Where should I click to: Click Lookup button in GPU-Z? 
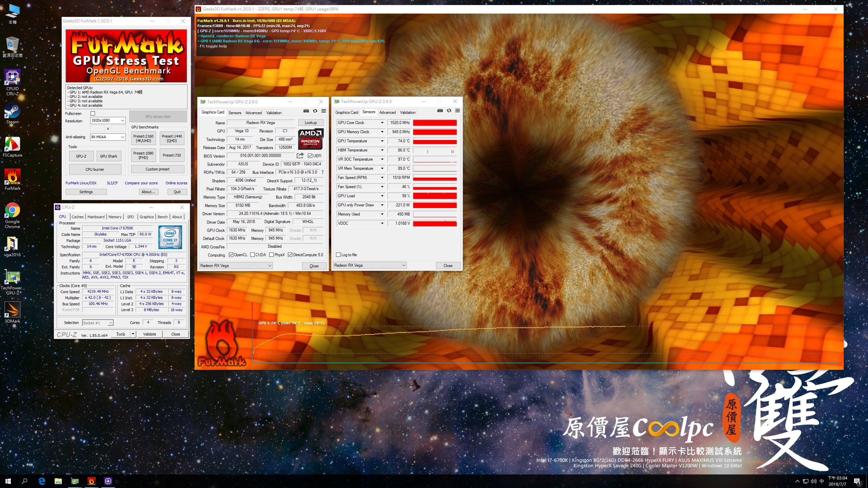click(x=311, y=123)
